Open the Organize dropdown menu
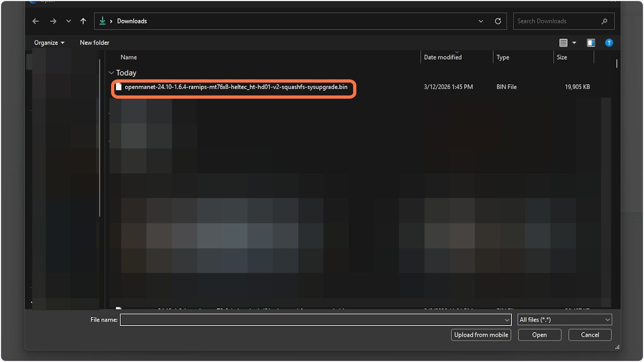Screen dimensions: 644x362 [48, 42]
